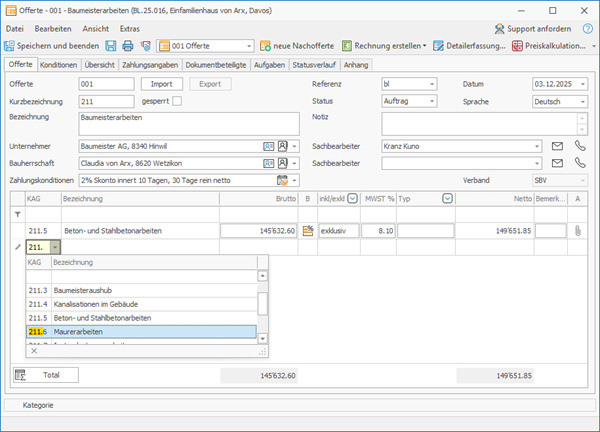Image resolution: width=600 pixels, height=432 pixels.
Task: Open the Datum date picker dropdown
Action: (582, 84)
